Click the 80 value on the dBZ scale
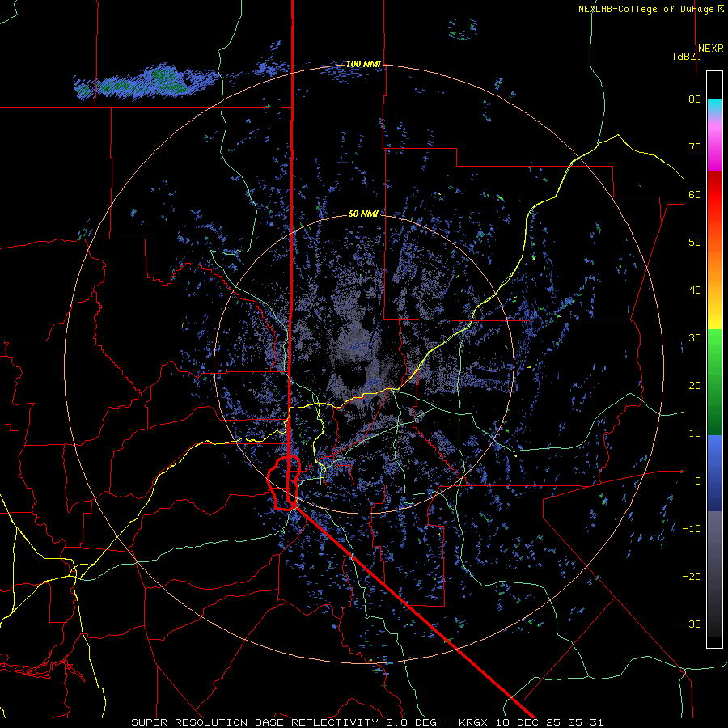This screenshot has height=728, width=728. pos(695,99)
